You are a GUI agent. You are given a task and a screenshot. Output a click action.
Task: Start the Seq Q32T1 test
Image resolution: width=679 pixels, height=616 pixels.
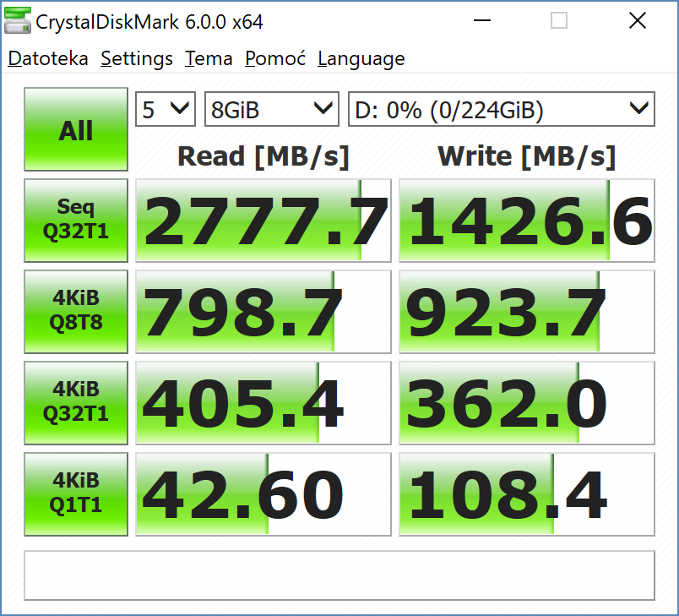pos(76,221)
